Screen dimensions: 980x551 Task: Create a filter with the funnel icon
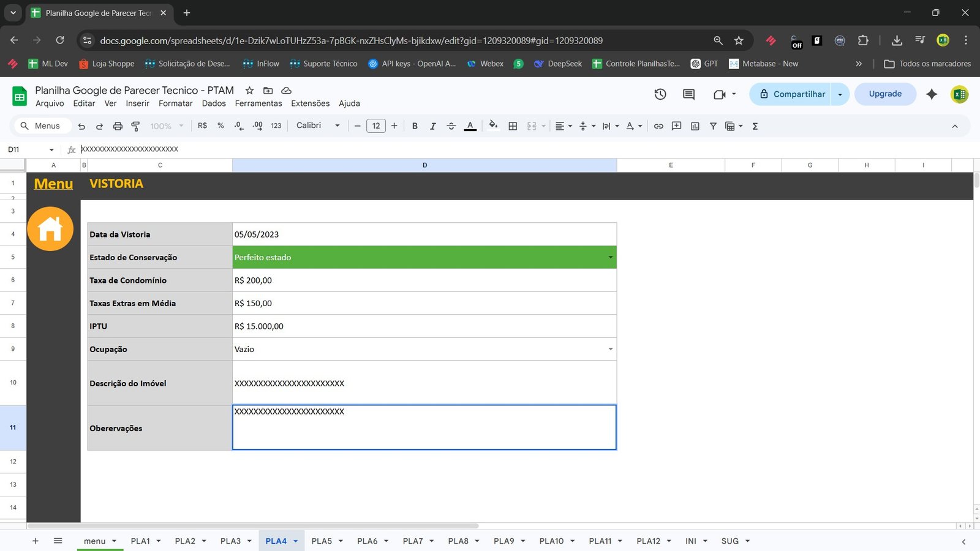713,126
